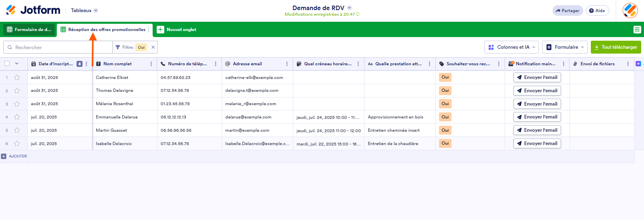
Task: Open options for Réception des offres tab
Action: [x=149, y=29]
